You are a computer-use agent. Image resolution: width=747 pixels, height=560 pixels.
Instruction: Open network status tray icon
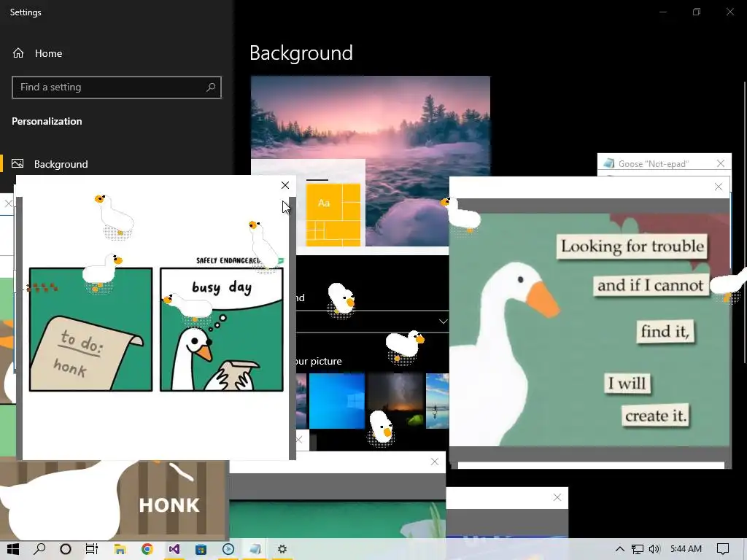coord(638,549)
